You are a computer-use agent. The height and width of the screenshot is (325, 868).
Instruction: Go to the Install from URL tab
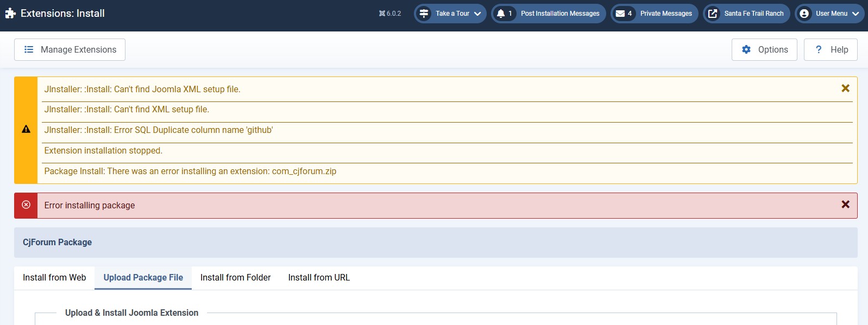[x=319, y=278]
